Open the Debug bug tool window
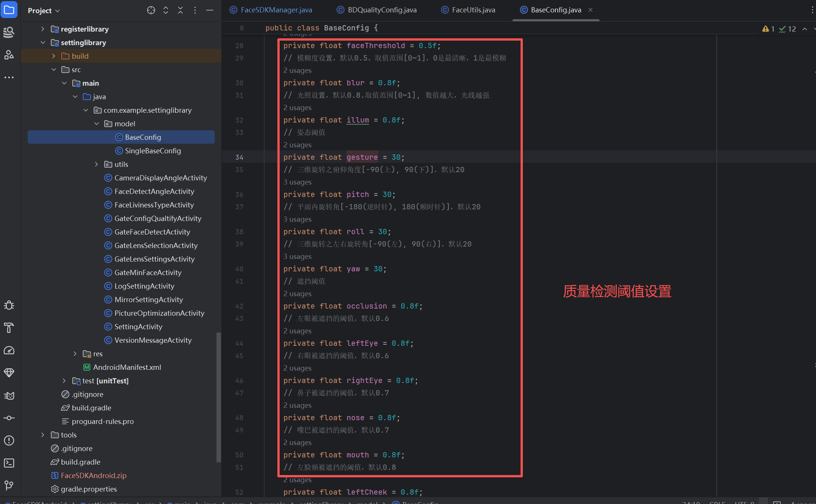Screen dimensions: 816x504 pos(9,305)
